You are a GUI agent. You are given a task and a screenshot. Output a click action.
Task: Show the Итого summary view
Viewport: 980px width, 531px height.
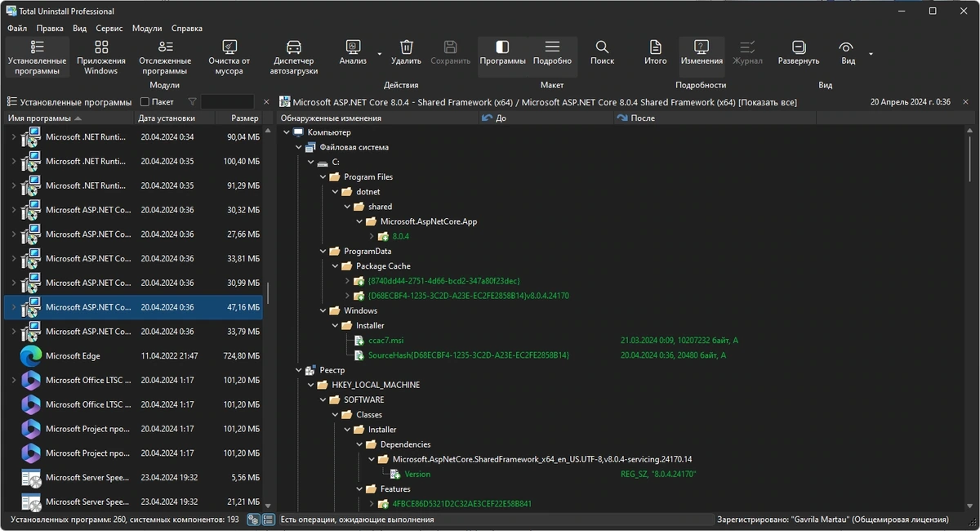[x=656, y=52]
